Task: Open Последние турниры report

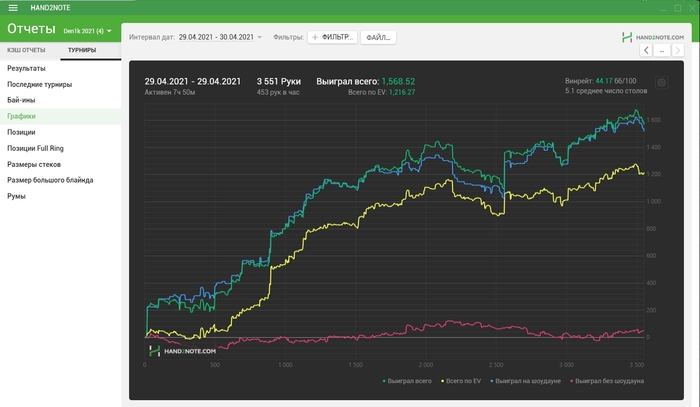Action: tap(60, 84)
